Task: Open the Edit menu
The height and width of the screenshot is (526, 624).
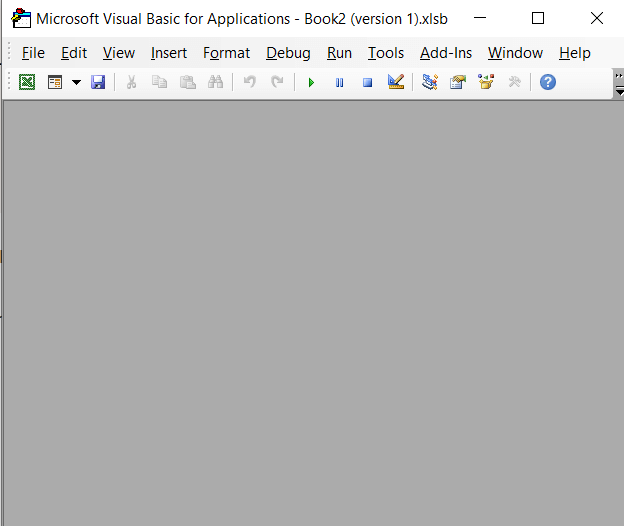Action: point(74,53)
